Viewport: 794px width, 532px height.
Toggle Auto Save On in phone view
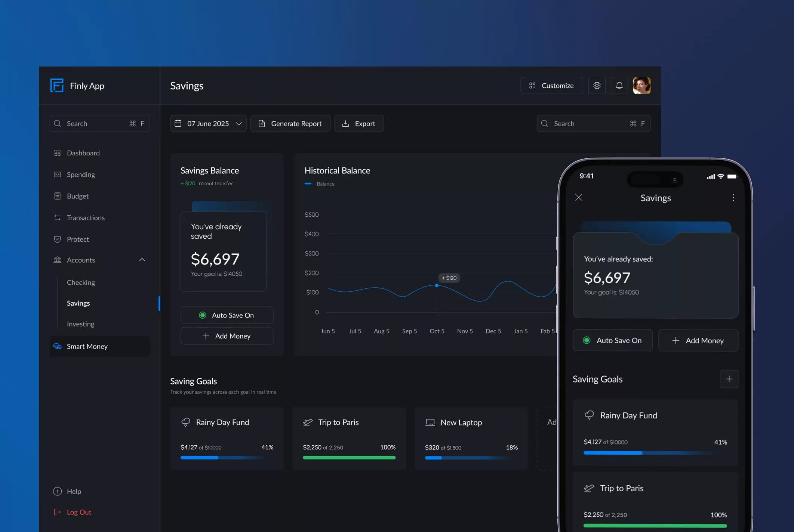[613, 340]
